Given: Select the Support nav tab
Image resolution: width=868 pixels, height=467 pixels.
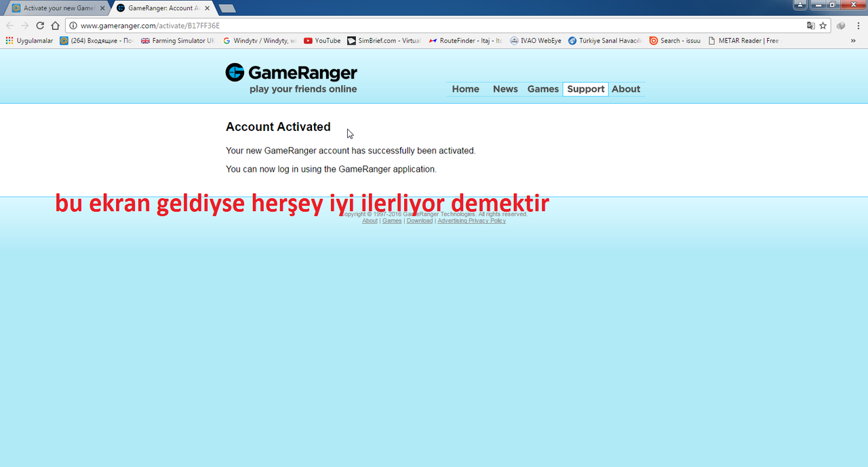Looking at the screenshot, I should [586, 89].
